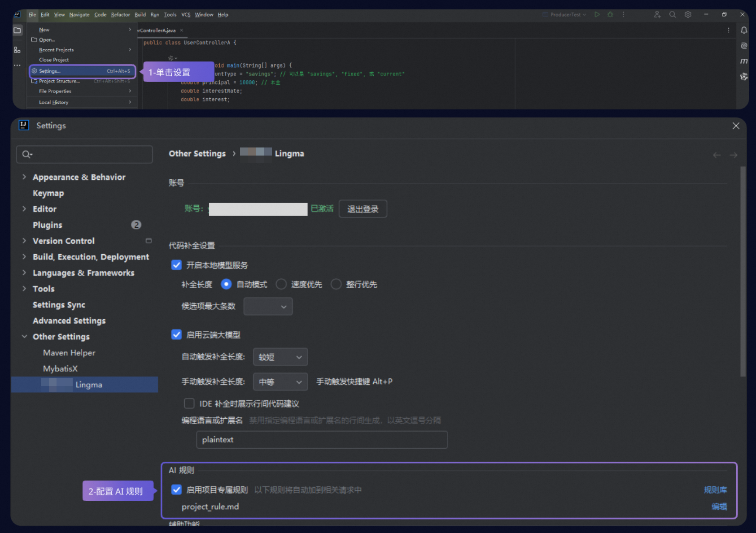756x533 pixels.
Task: Open the 手动触发补全长度 dropdown
Action: click(x=280, y=381)
